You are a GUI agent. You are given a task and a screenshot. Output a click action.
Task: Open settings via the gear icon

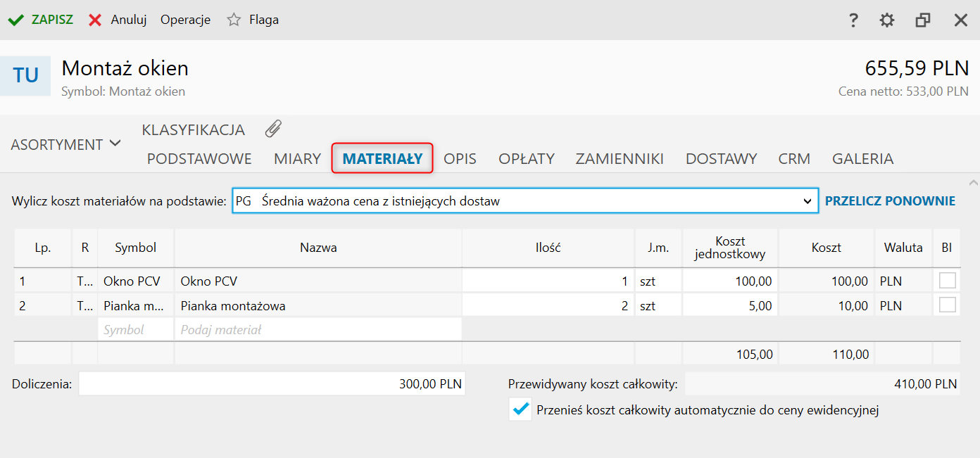pos(887,20)
